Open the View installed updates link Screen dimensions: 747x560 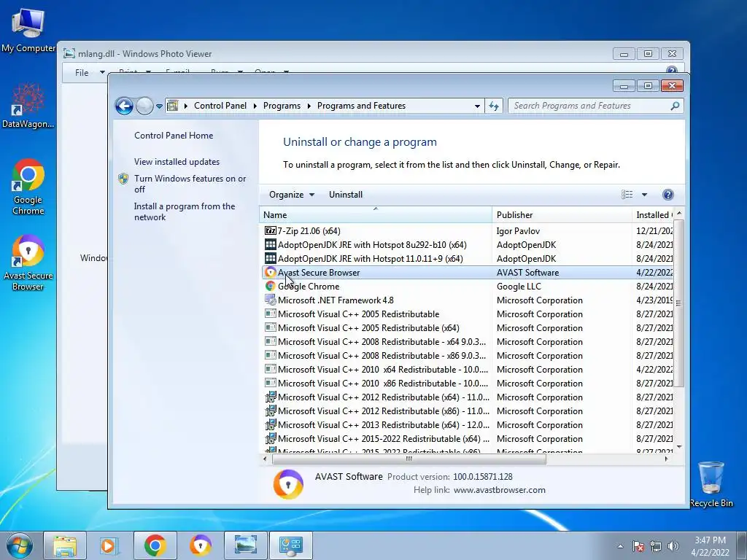point(177,161)
